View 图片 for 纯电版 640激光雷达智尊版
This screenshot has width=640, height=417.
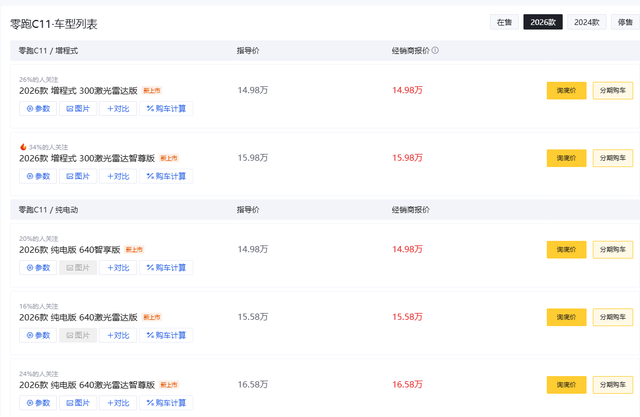[x=78, y=403]
